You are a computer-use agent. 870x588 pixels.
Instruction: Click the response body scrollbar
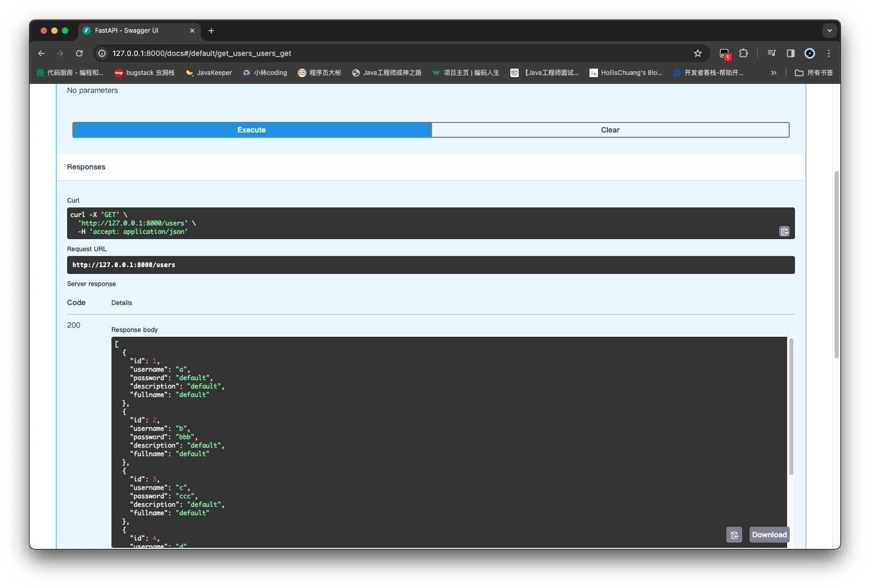click(x=791, y=406)
